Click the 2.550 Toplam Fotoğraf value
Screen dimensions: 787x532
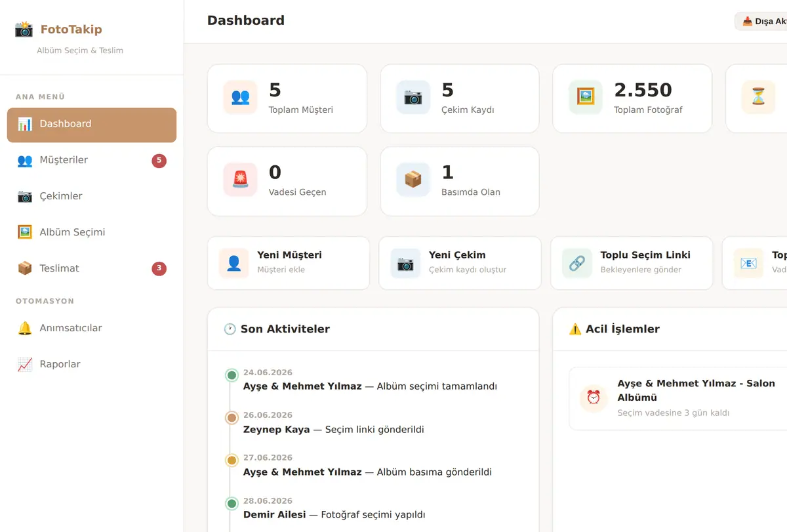pyautogui.click(x=643, y=90)
